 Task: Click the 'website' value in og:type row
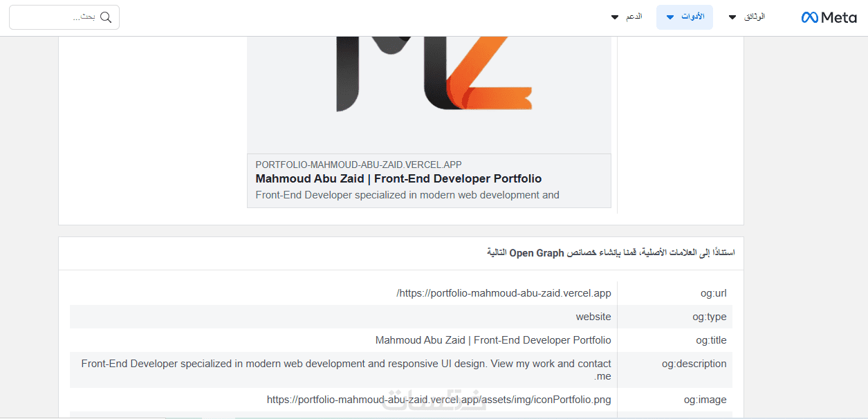click(593, 317)
